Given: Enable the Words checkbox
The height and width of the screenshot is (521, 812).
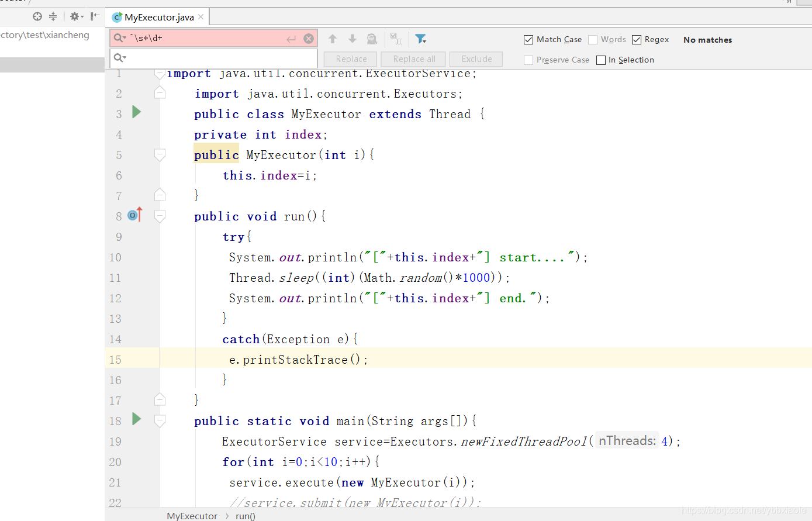Looking at the screenshot, I should pyautogui.click(x=593, y=40).
